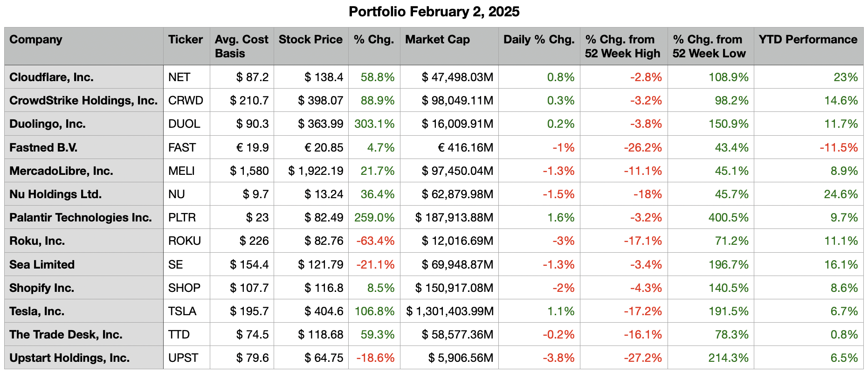Select the Company column header
The image size is (868, 373).
(36, 40)
